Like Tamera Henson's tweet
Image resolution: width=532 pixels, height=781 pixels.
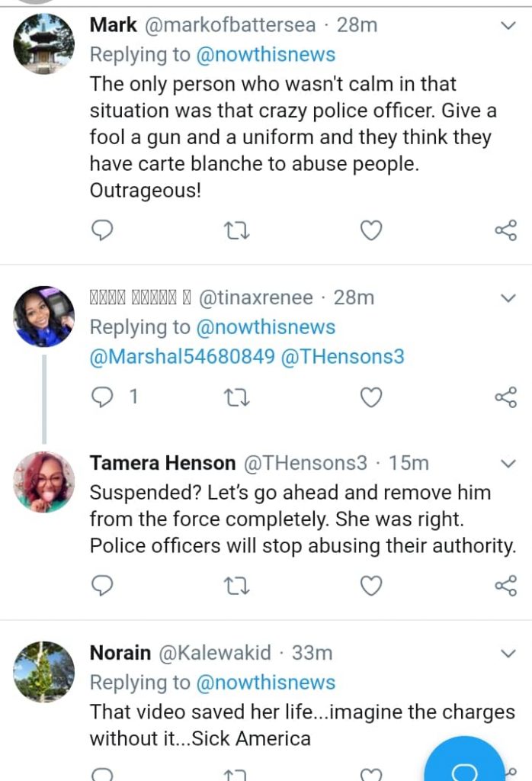[x=370, y=585]
